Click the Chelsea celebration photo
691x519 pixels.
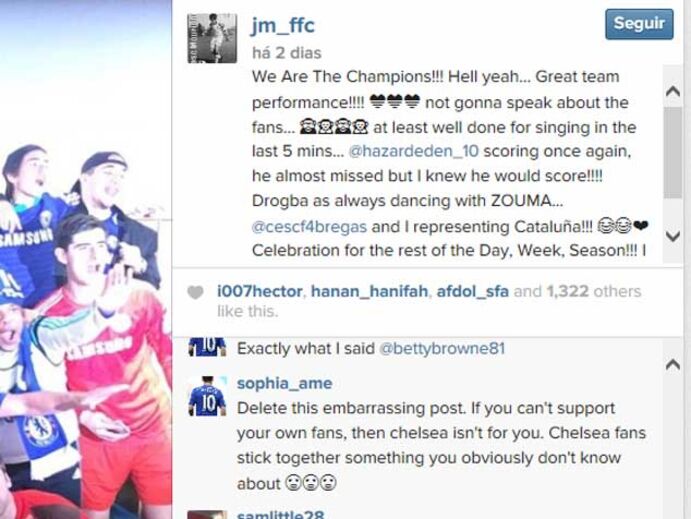click(86, 260)
